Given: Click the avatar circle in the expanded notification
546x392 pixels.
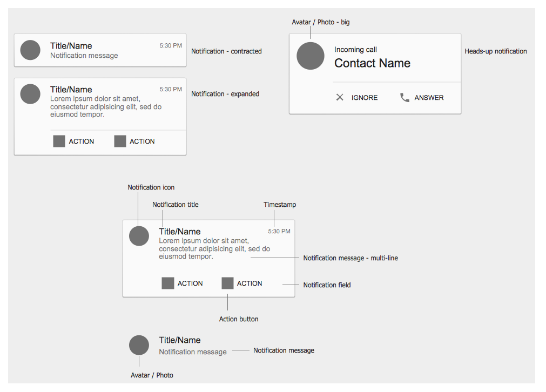Looking at the screenshot, I should click(30, 93).
